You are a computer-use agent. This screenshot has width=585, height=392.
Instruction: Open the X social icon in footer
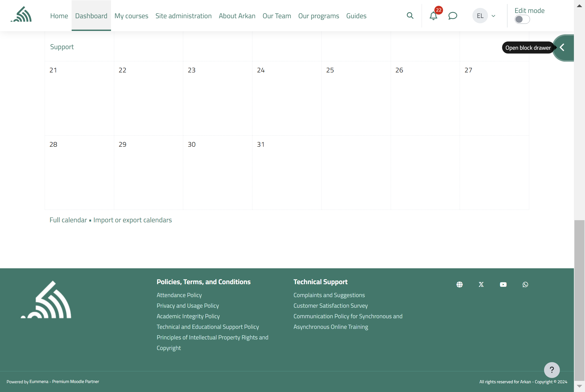point(481,284)
